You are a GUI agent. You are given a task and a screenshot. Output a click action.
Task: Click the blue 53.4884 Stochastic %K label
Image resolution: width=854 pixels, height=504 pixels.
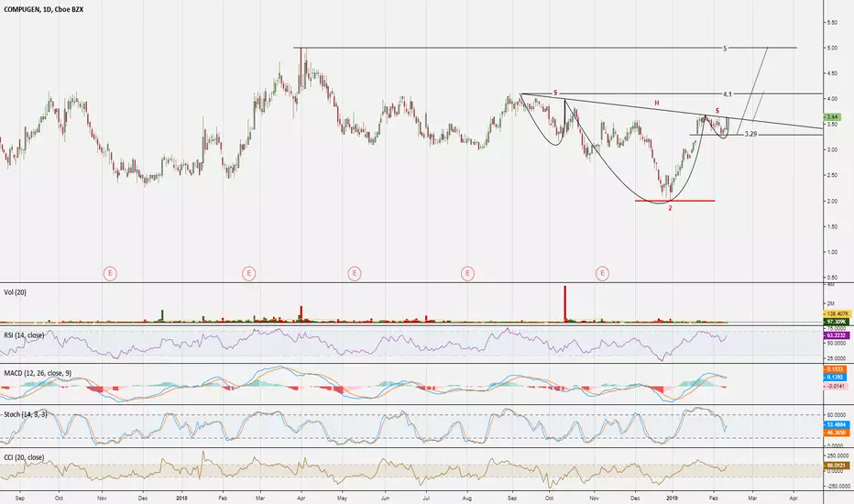tap(837, 424)
